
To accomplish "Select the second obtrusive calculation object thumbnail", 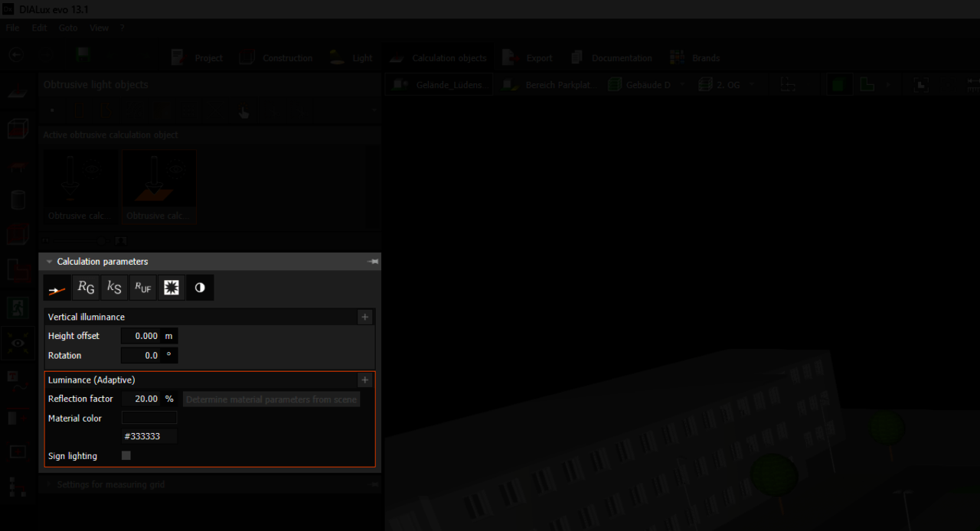I will click(158, 186).
